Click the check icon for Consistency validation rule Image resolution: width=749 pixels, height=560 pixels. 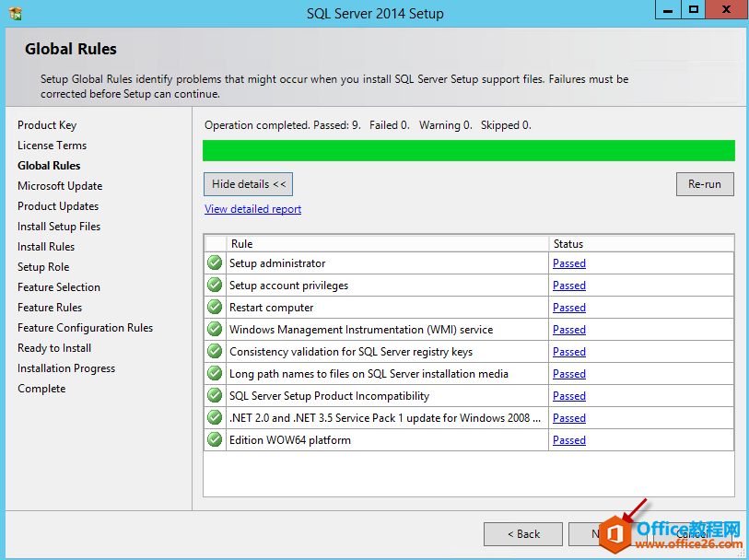coord(215,352)
